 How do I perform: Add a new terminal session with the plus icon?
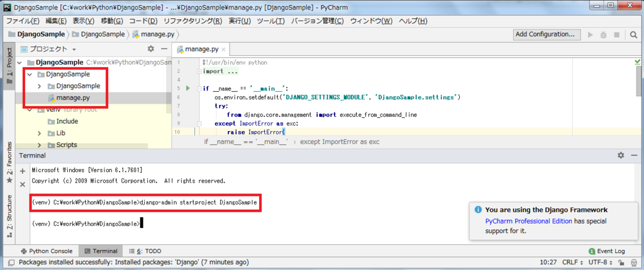coord(23,171)
